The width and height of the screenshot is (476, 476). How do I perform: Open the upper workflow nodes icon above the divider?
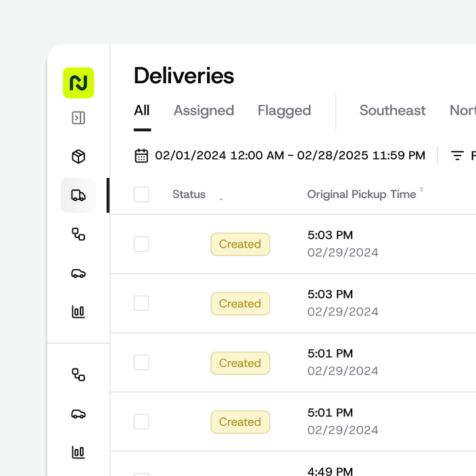tap(78, 235)
